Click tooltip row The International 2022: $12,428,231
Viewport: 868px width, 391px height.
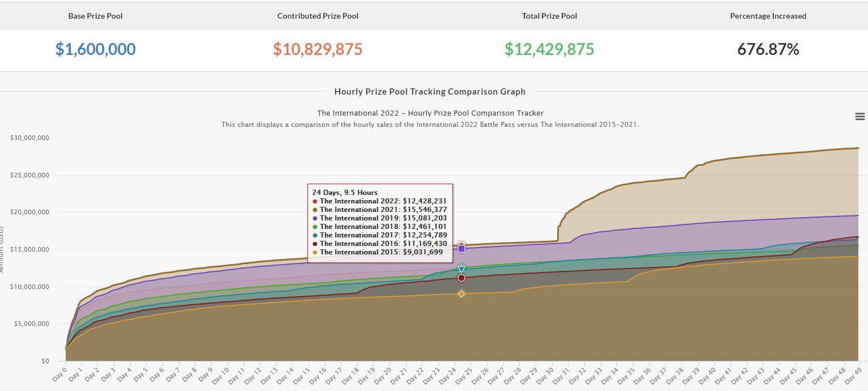[x=379, y=201]
